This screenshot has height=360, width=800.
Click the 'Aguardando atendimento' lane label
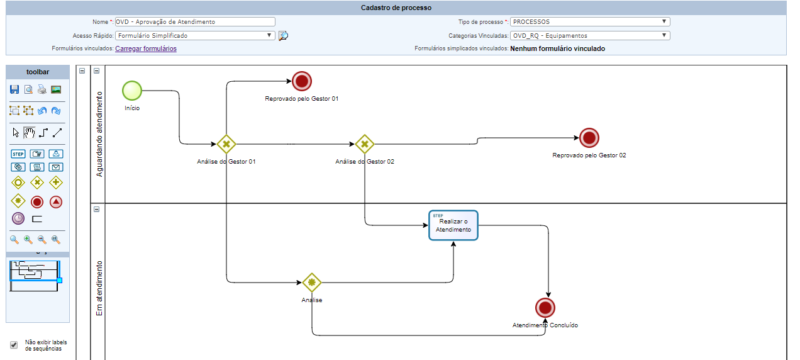pyautogui.click(x=99, y=134)
